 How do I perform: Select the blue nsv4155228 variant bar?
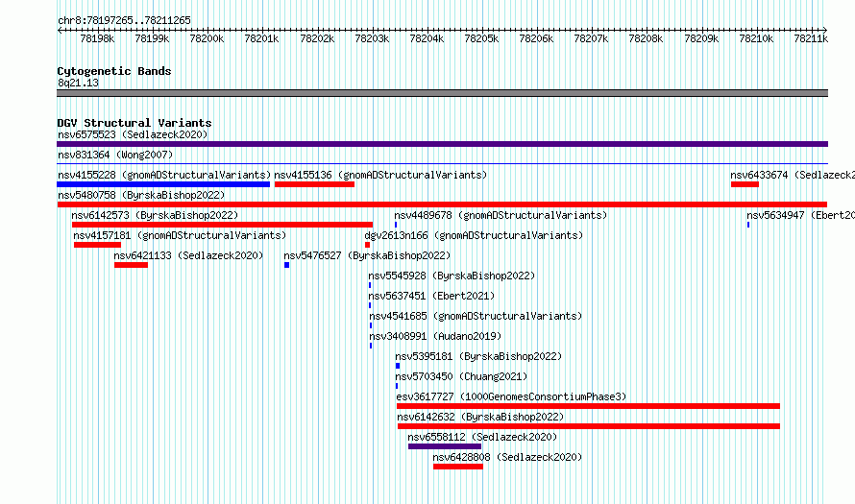(163, 184)
